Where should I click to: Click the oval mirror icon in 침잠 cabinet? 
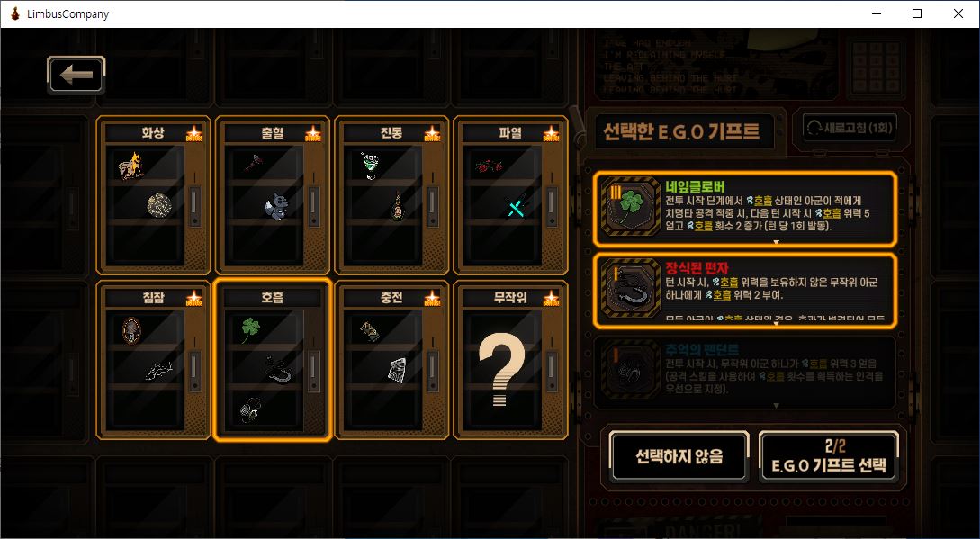(x=131, y=330)
